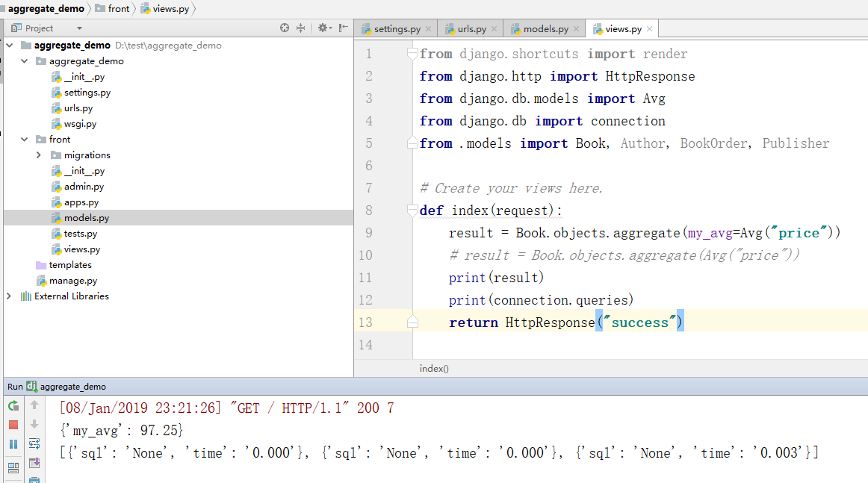Click the commented aggregate line 10
The height and width of the screenshot is (483, 868).
click(624, 255)
